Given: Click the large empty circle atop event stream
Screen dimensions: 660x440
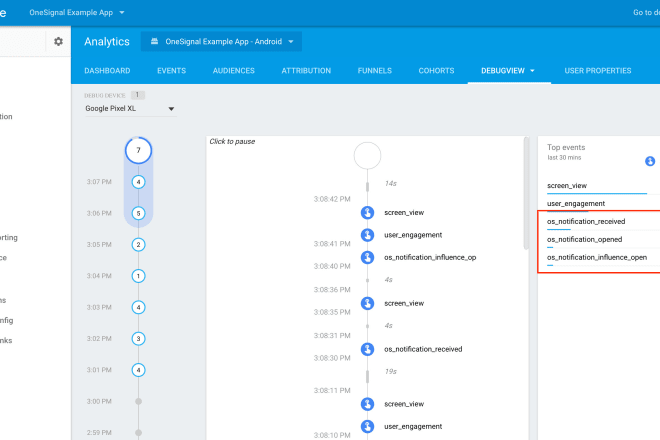Looking at the screenshot, I should (x=367, y=156).
